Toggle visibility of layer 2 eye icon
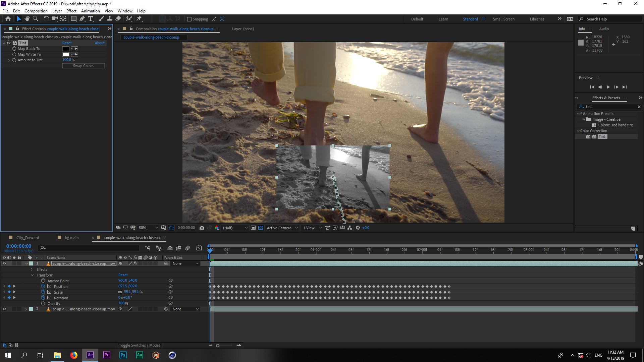The image size is (644, 362). [x=4, y=309]
